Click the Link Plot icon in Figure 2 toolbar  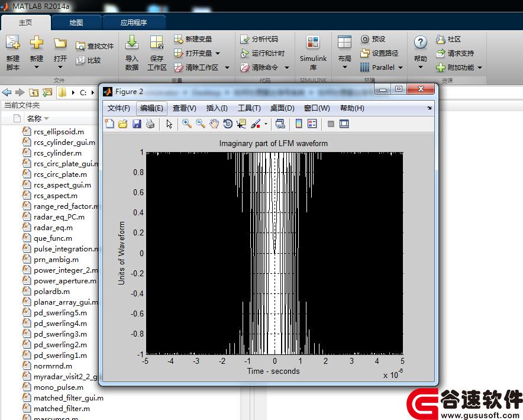pos(280,124)
